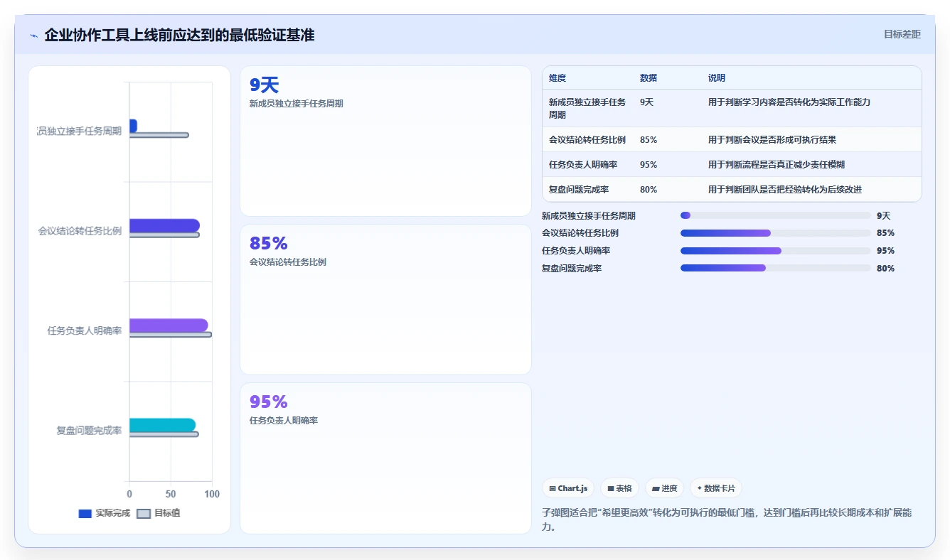
Task: Click the 目标差距 label in the header
Action: [x=902, y=34]
